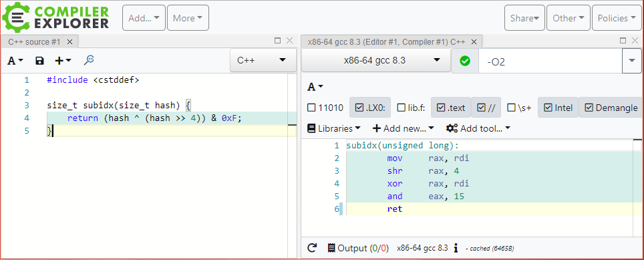The image size is (644, 260).
Task: Open the plus add-pane menu in the source editor
Action: [63, 61]
